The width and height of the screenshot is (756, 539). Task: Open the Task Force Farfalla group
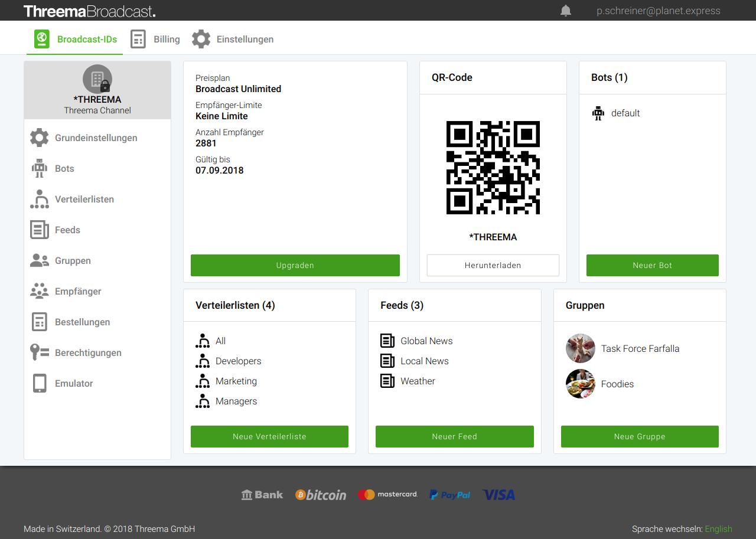640,348
